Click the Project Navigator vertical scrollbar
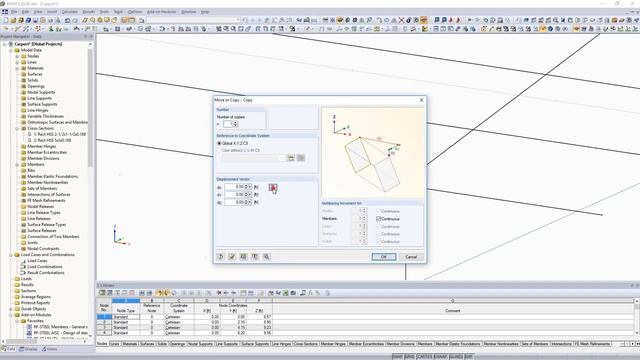The height and width of the screenshot is (360, 640). pos(90,109)
